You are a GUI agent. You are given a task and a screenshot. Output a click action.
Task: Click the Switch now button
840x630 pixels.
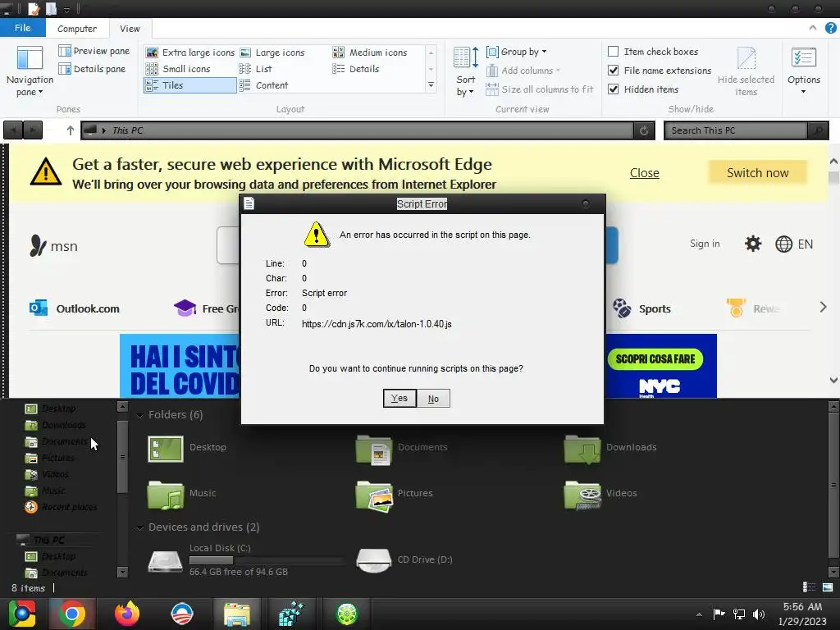click(x=757, y=172)
